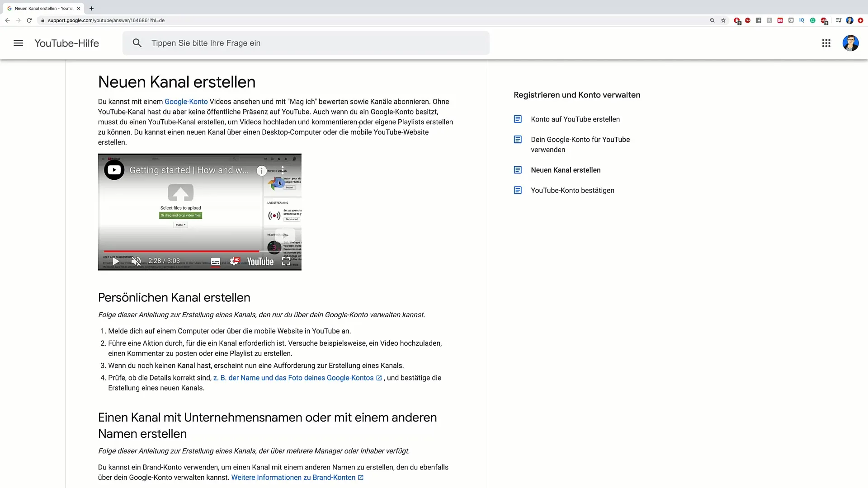Open 'Konto auf YouTube erstellen' article

click(575, 119)
